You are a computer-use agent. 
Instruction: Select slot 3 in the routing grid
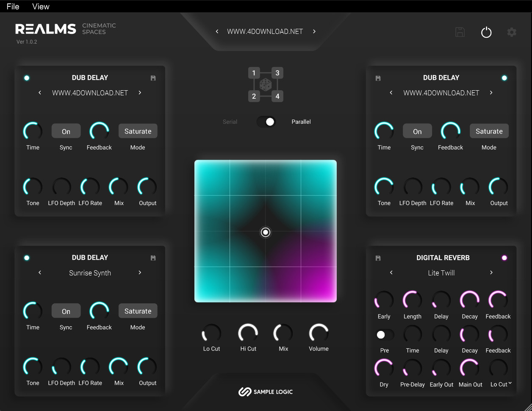coord(277,73)
